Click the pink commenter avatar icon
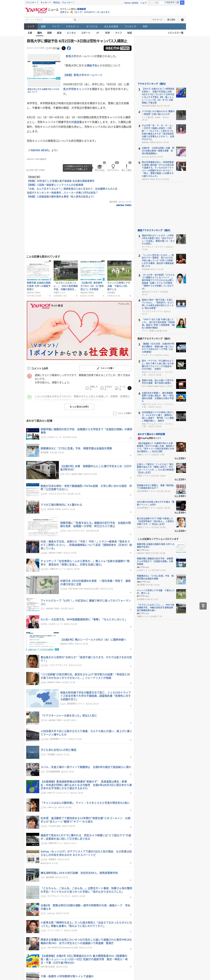This screenshot has height=980, width=210. pos(29,376)
